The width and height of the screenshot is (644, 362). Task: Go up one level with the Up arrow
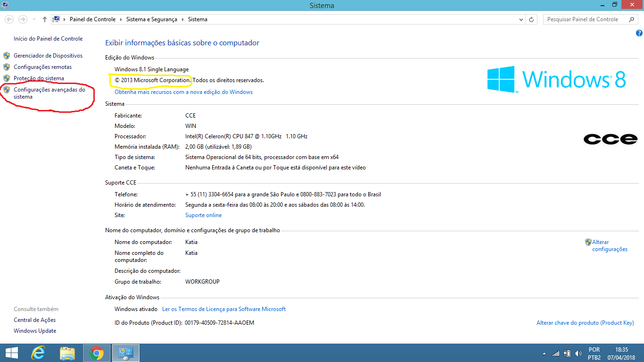(45, 19)
